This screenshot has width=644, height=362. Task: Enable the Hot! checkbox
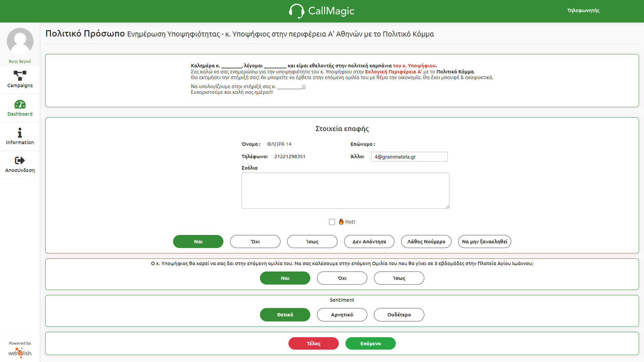click(332, 222)
